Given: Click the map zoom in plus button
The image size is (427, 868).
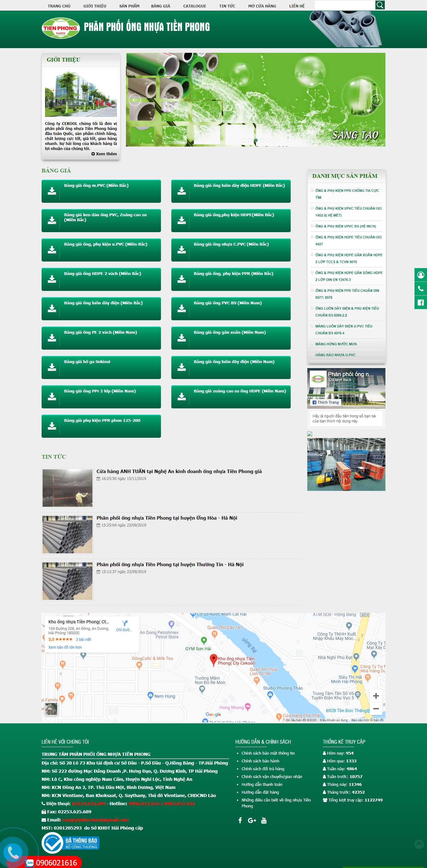Looking at the screenshot, I should click(376, 696).
